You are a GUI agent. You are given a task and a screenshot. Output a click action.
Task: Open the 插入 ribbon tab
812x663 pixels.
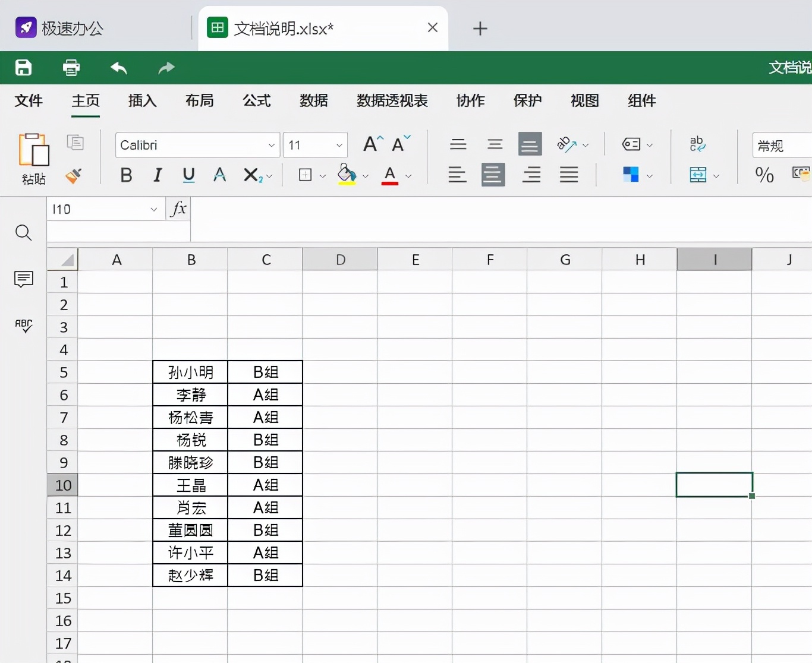143,101
